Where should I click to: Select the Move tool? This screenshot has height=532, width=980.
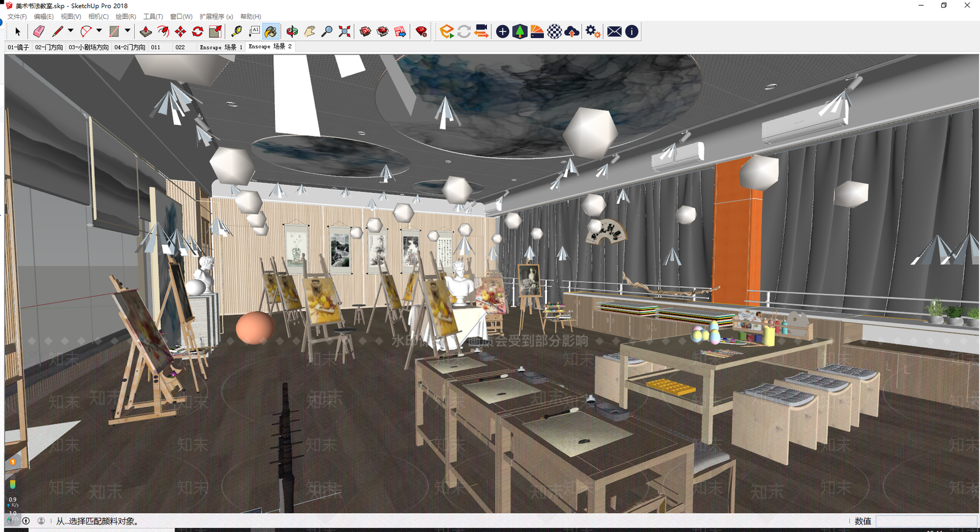coord(180,31)
